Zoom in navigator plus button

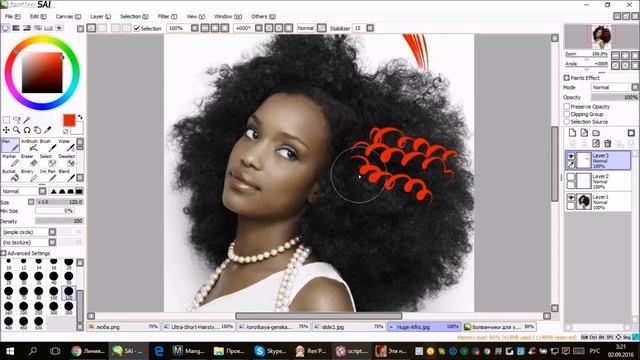(625, 55)
